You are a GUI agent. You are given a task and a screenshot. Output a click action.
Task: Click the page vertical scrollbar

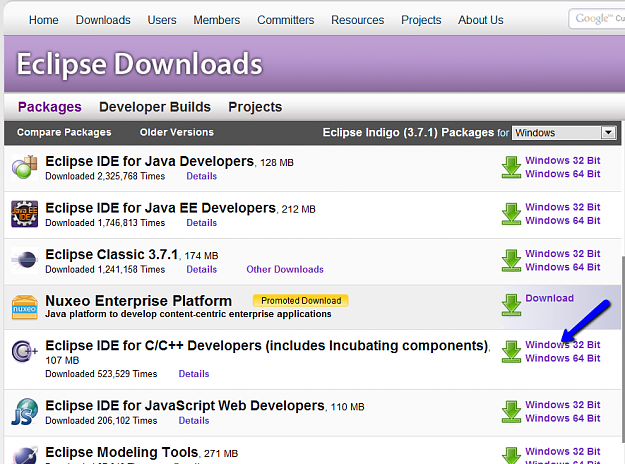point(623,349)
